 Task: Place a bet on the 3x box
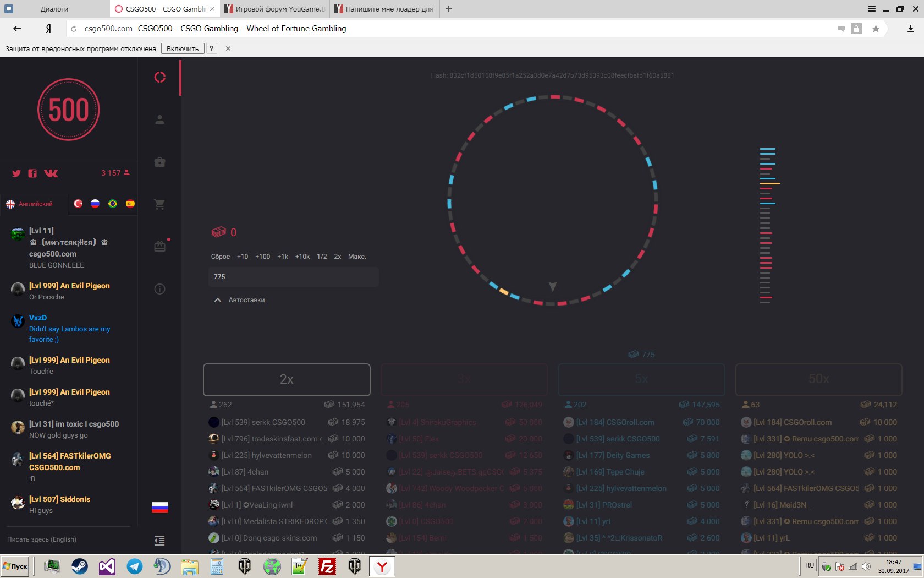click(464, 379)
